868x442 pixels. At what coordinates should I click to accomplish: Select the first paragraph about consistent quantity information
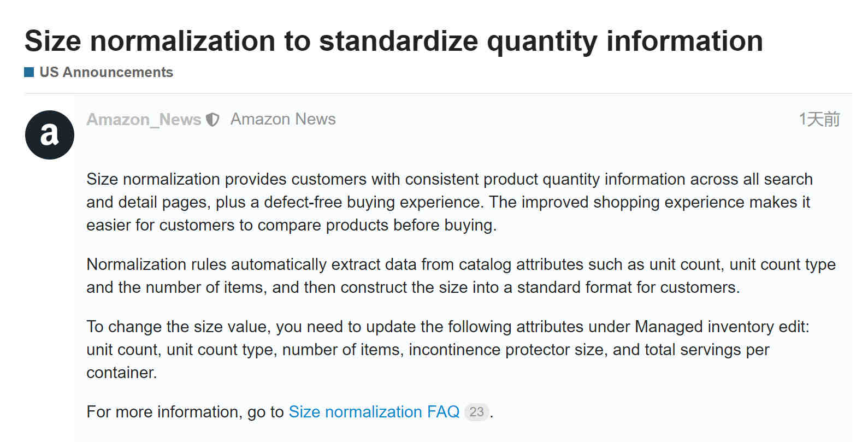[450, 202]
